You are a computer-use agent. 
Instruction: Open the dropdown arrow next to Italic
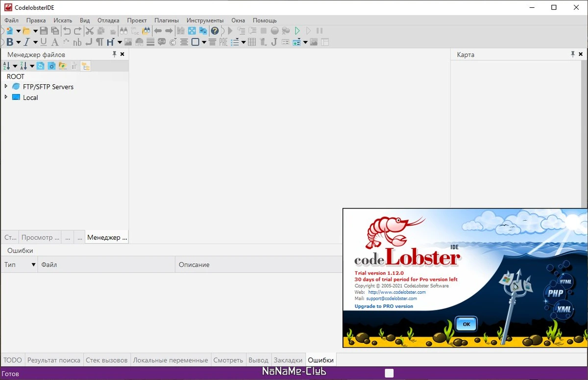(x=35, y=42)
